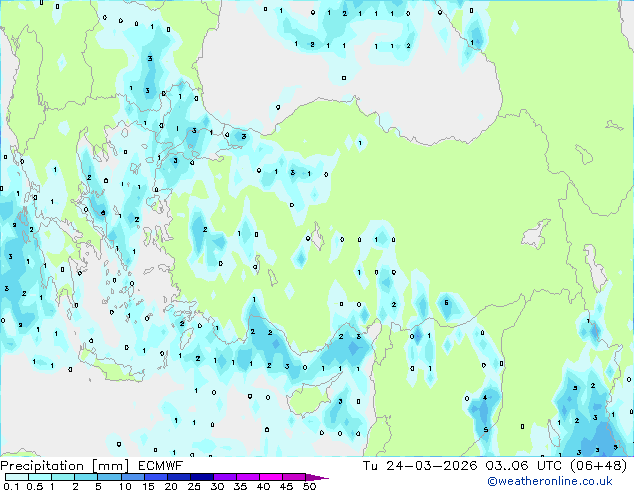Click the '(06+48)' forecast run text
Image resolution: width=634 pixels, height=490 pixels.
click(x=598, y=466)
